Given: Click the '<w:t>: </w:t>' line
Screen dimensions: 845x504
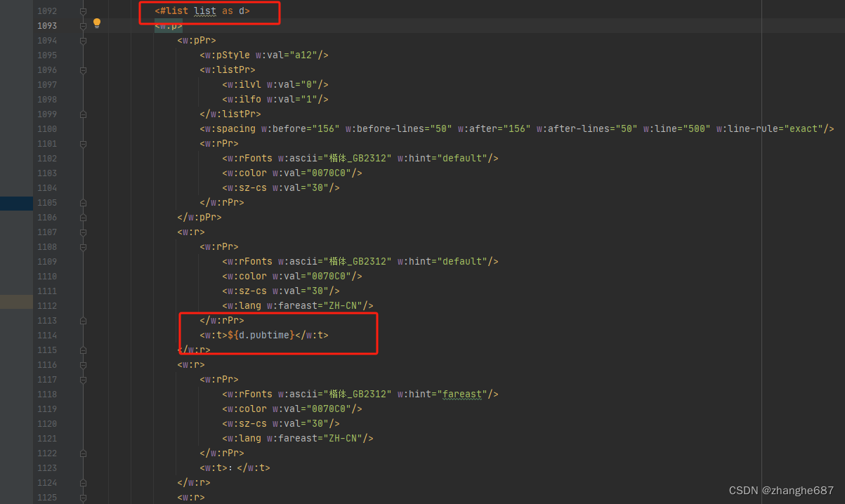Looking at the screenshot, I should point(235,468).
